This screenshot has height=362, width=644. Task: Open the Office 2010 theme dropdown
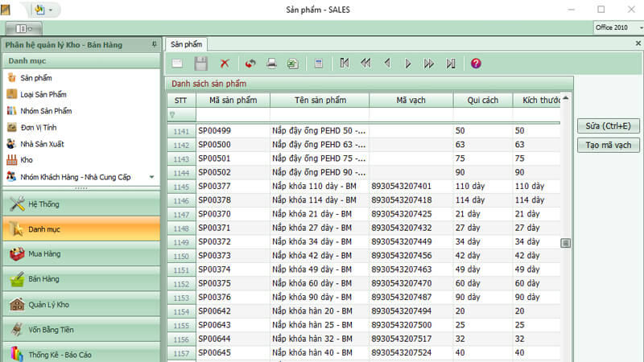click(x=640, y=27)
